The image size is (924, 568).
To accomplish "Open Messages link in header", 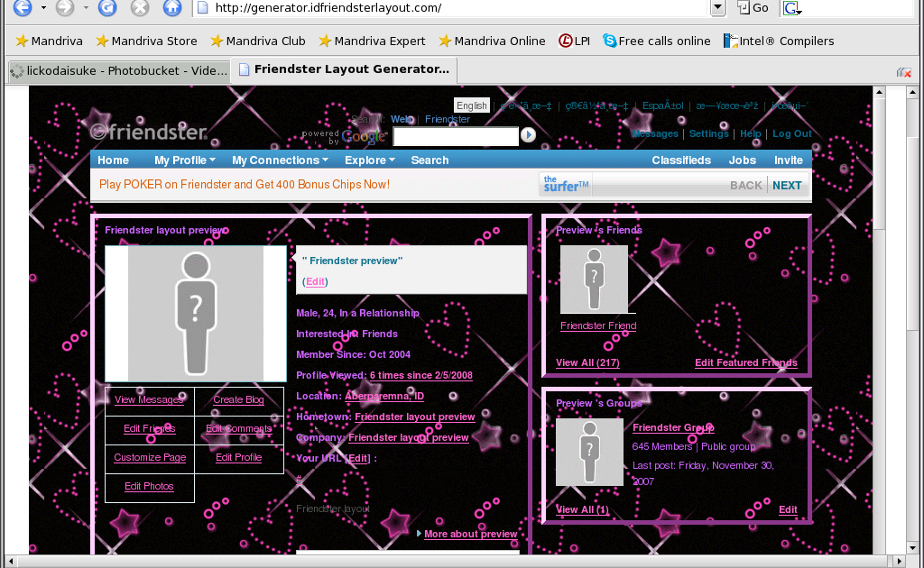I will pyautogui.click(x=655, y=133).
